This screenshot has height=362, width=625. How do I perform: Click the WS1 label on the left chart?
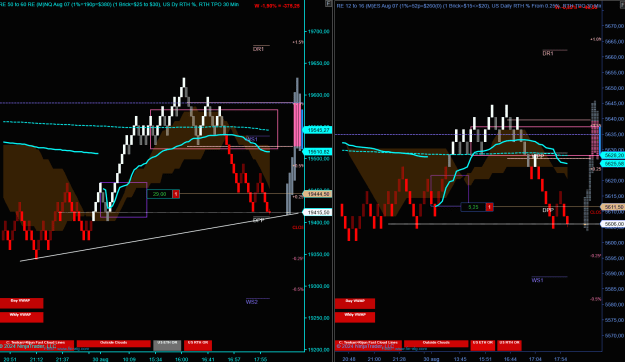[x=252, y=139]
